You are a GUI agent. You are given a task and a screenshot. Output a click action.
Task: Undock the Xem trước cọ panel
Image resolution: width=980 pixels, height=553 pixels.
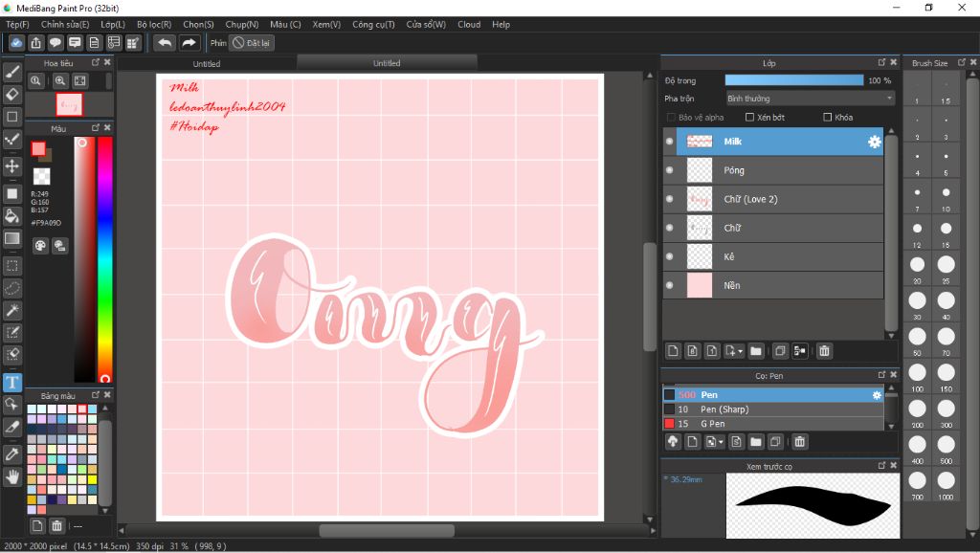[x=881, y=465]
